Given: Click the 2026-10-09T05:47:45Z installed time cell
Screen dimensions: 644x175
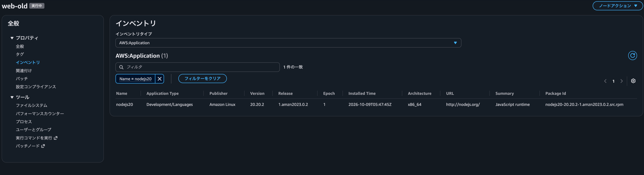Looking at the screenshot, I should pos(370,104).
